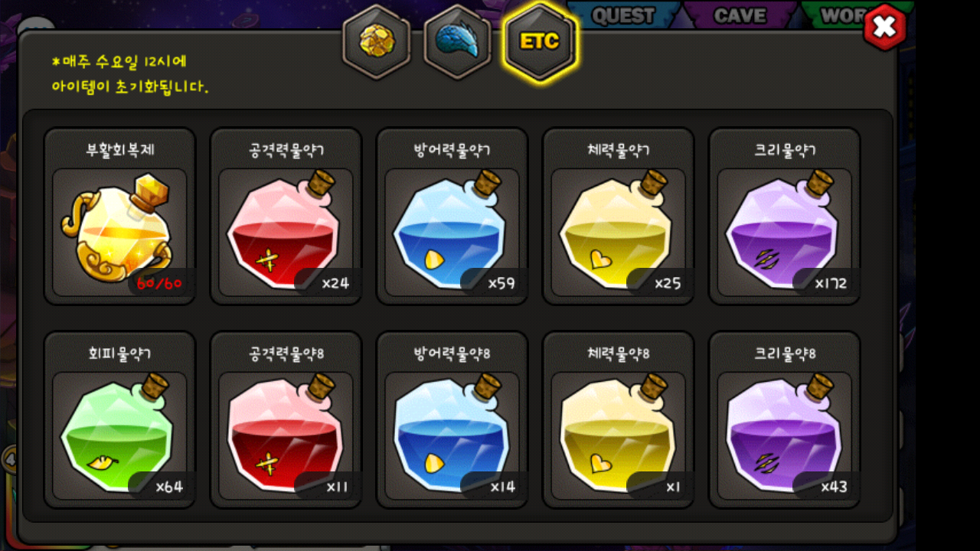Open the blue dragon claw tab

(458, 41)
